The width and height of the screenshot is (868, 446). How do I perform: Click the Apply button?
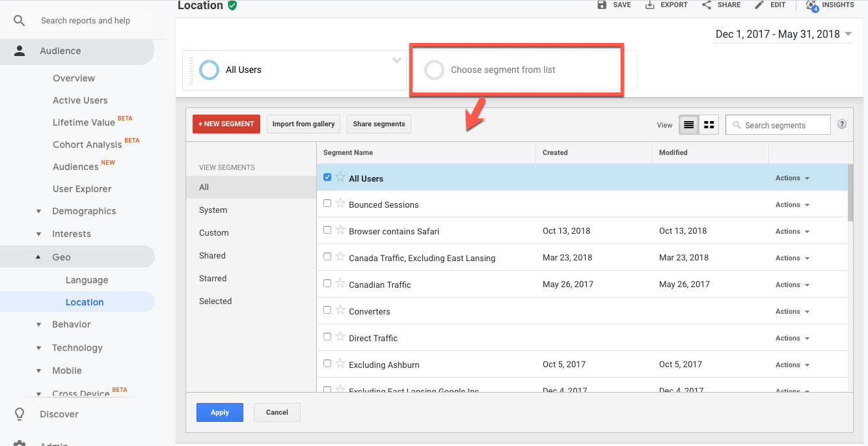coord(219,412)
